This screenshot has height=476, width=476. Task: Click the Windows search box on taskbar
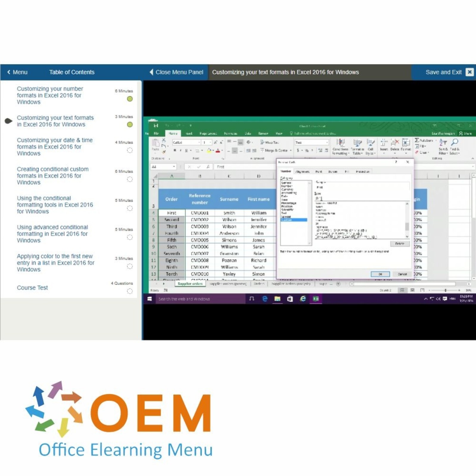point(200,299)
